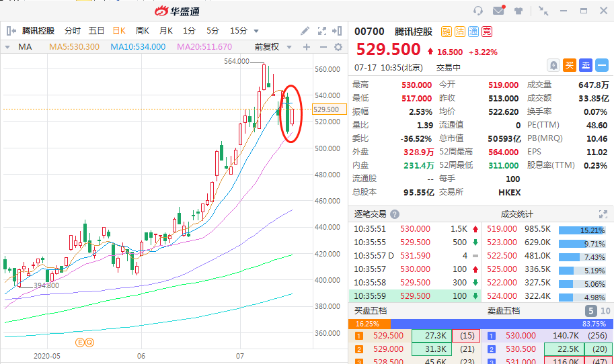Show 5 levels of order book
The image size is (614, 364).
pyautogui.click(x=591, y=311)
